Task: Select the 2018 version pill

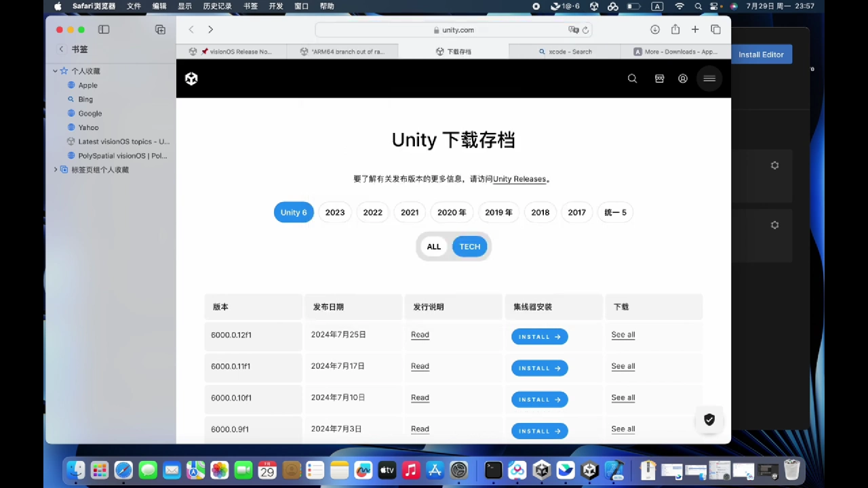Action: 540,212
